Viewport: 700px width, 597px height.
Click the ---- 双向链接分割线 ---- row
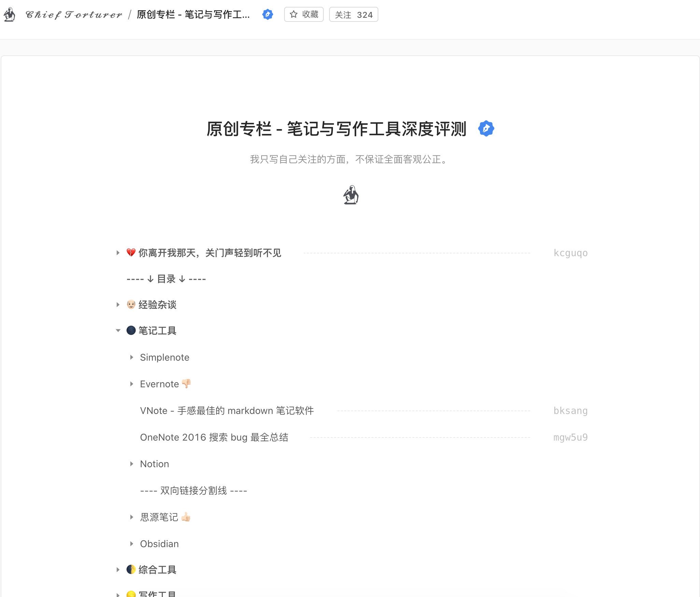tap(194, 490)
